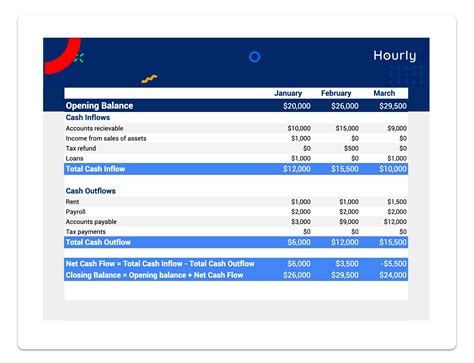
Task: Click March rent value $1,500
Action: 397,202
